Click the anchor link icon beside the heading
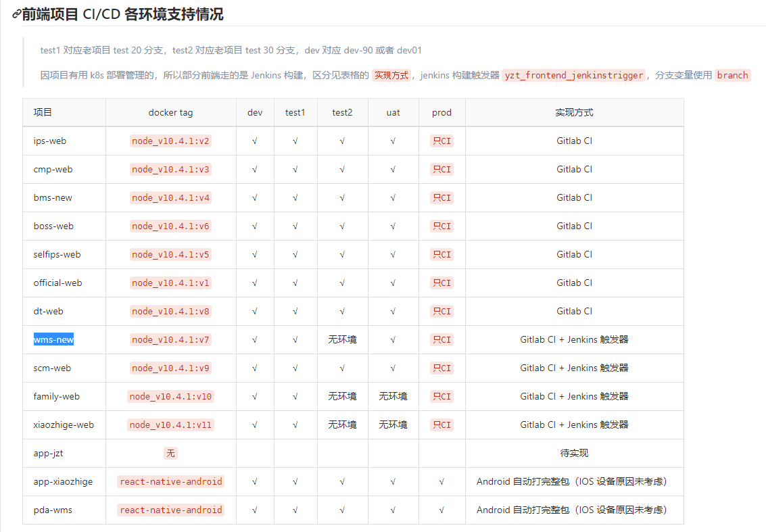This screenshot has height=532, width=766. pyautogui.click(x=16, y=14)
